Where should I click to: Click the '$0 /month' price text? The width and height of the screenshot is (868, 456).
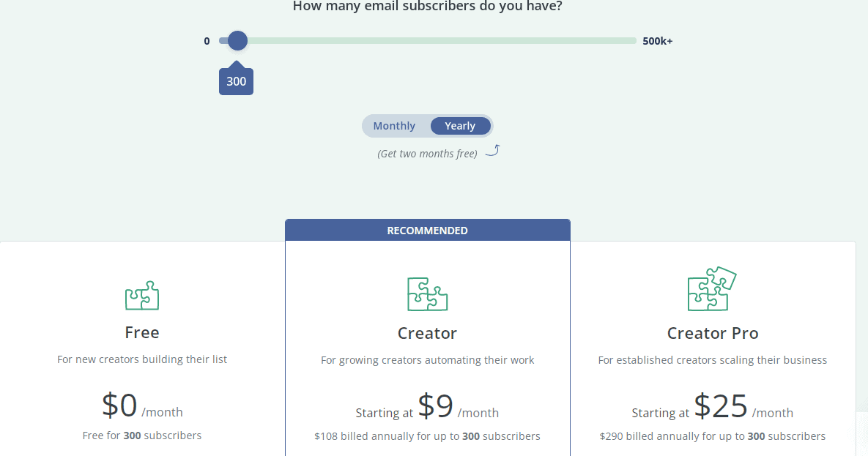pyautogui.click(x=141, y=405)
